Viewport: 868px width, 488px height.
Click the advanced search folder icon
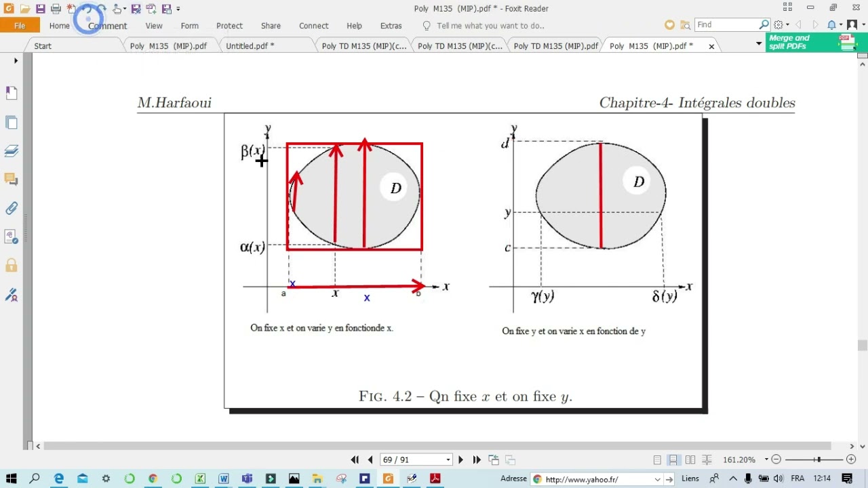tap(686, 25)
